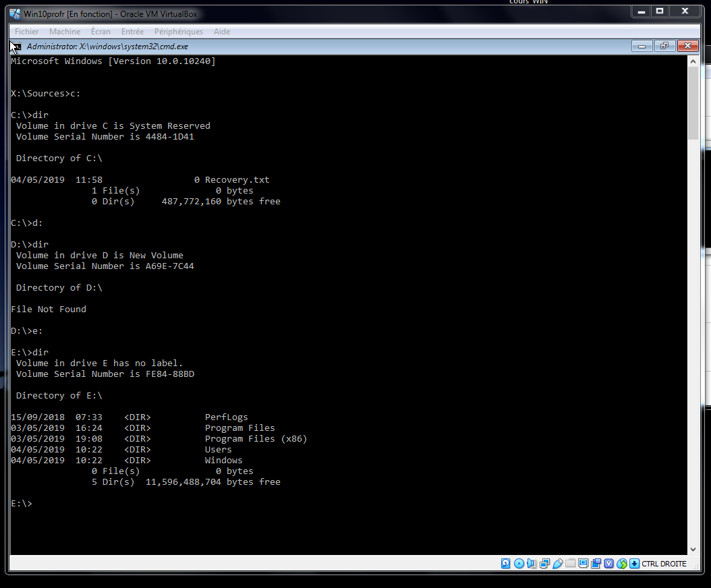The height and width of the screenshot is (588, 711).
Task: Open the Fichier menu
Action: tap(27, 31)
